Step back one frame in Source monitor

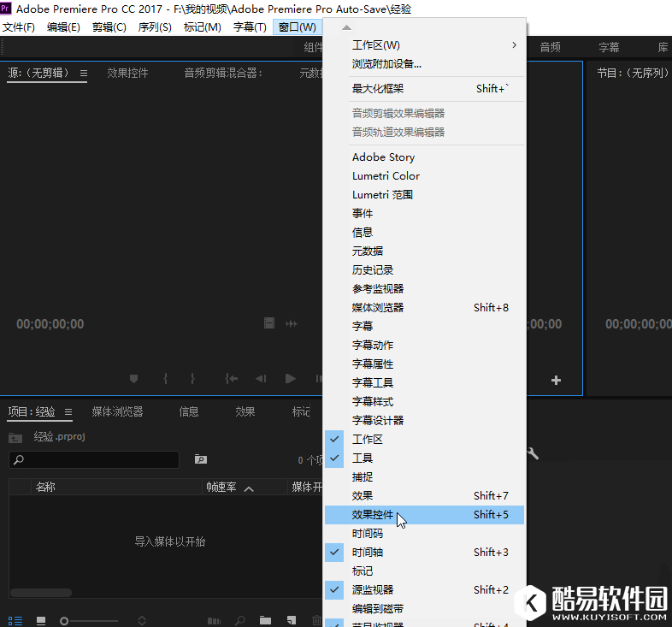tap(261, 379)
